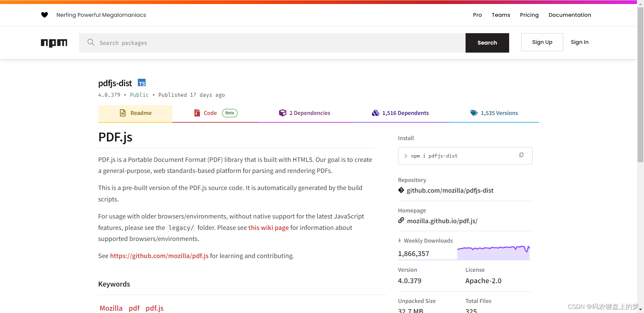The image size is (644, 313).
Task: Click the black heart icon
Action: pyautogui.click(x=44, y=15)
